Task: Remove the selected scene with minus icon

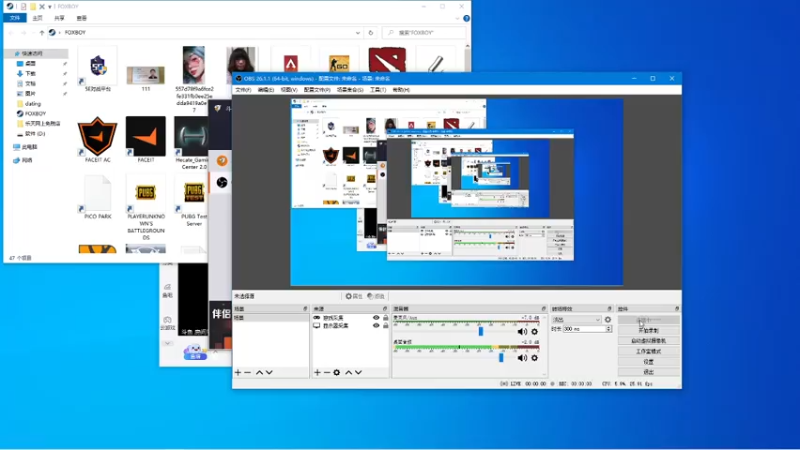Action: click(247, 372)
